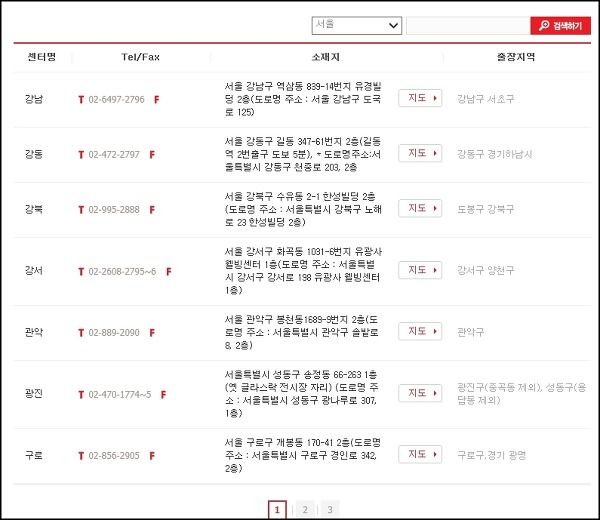
Task: Click the red T phone icon for 구로
Action: 81,456
